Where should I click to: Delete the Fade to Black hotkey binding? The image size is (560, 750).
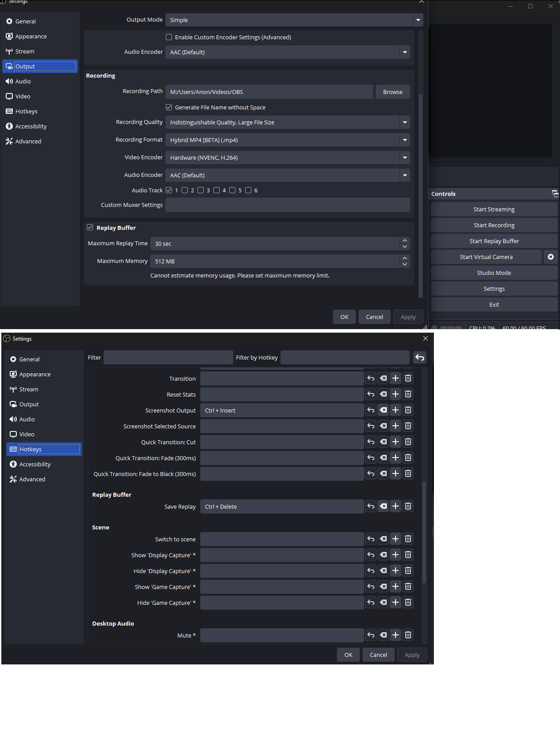[408, 474]
